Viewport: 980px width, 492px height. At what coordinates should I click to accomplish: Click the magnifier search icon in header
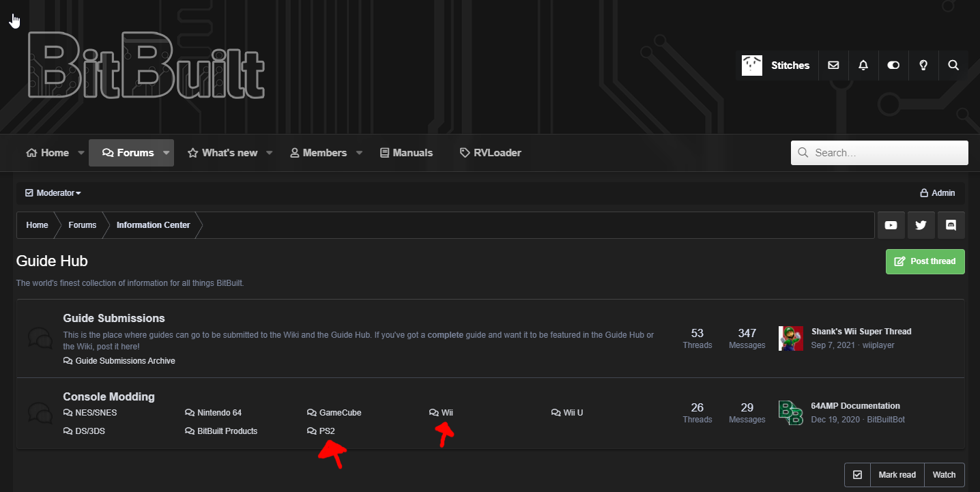(953, 66)
